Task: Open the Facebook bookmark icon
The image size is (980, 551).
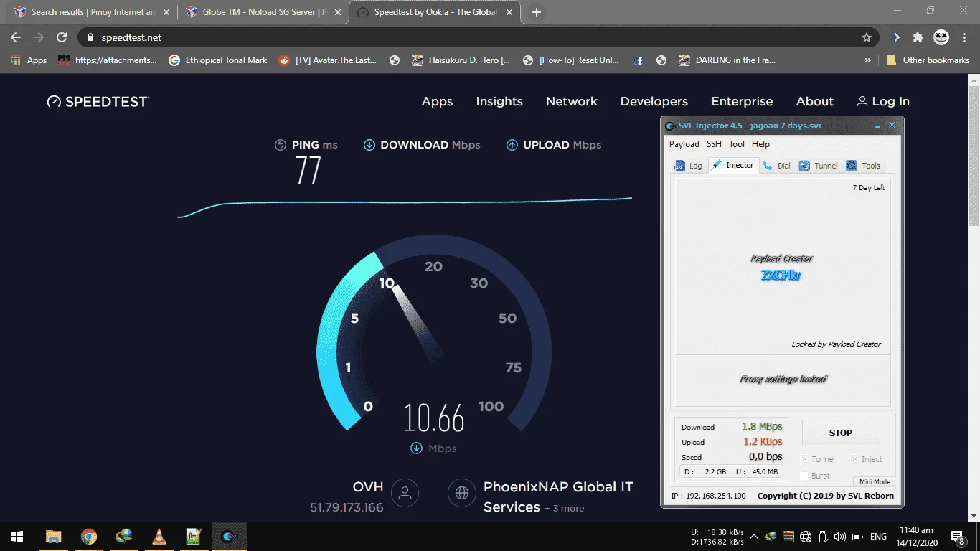Action: pos(639,60)
